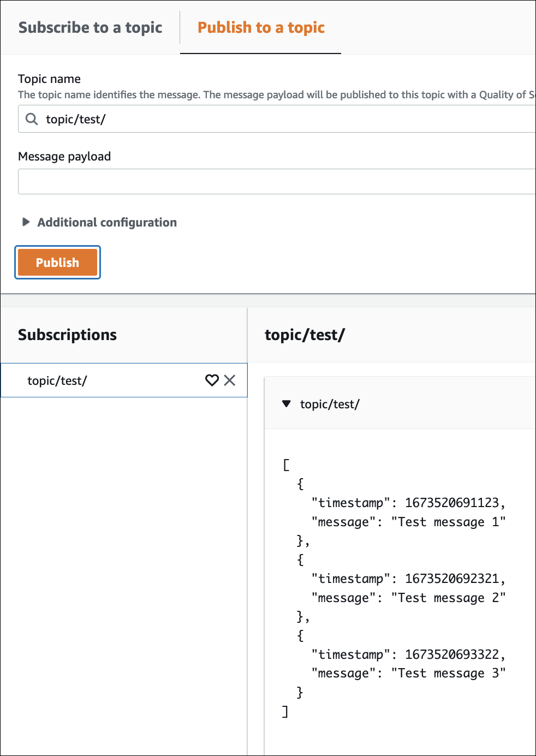This screenshot has height=756, width=536.
Task: Click the topic/test/ message header label
Action: click(330, 404)
